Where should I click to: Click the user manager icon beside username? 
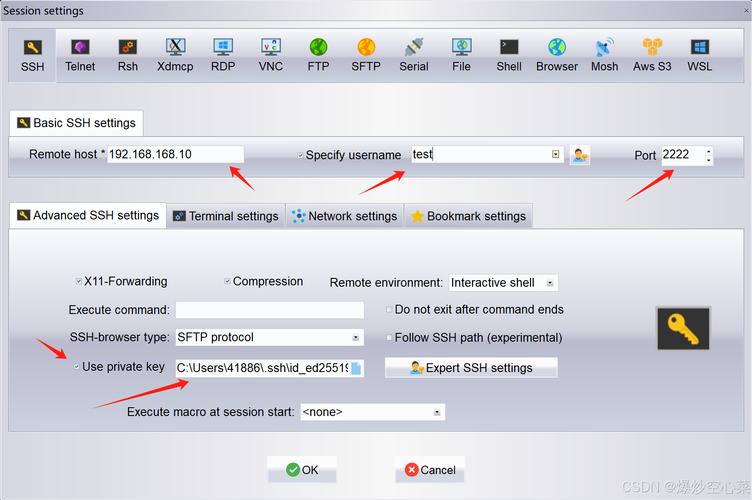coord(580,155)
